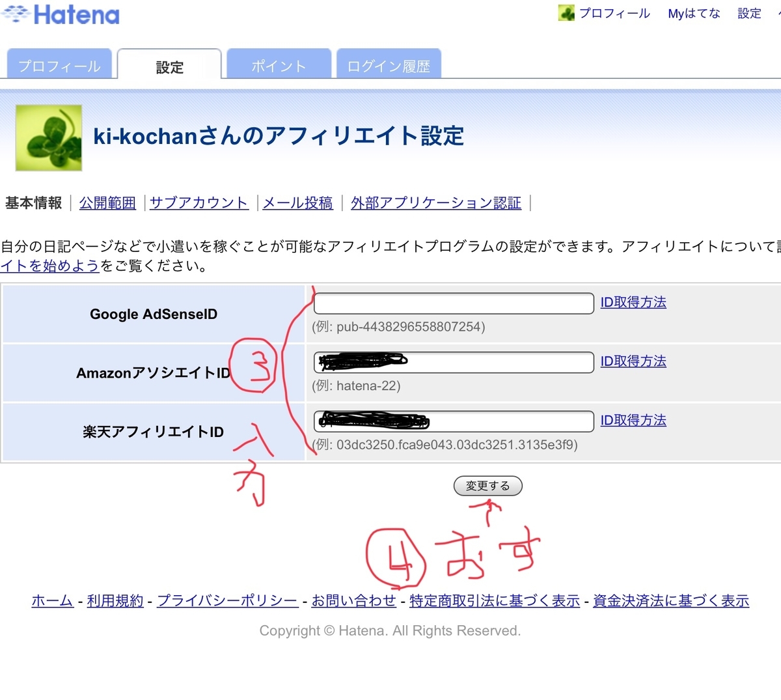
Task: Open 外部アプリケーション認証 link
Action: coord(436,203)
